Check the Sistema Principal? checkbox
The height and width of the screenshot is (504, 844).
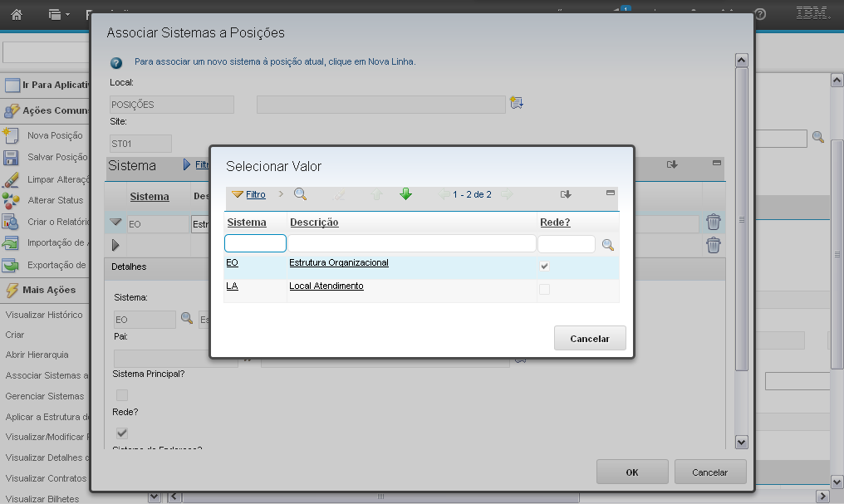[122, 395]
